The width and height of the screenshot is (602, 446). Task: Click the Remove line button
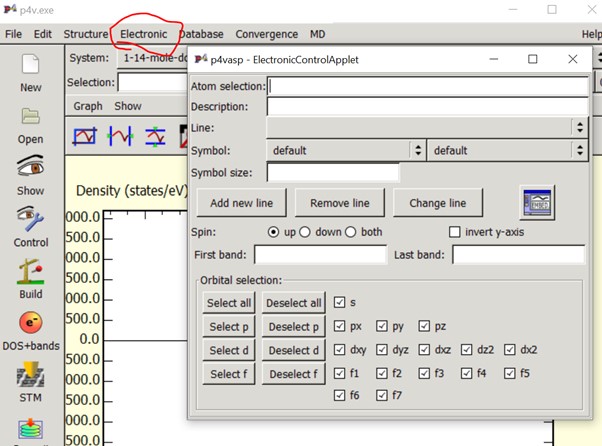(x=340, y=203)
